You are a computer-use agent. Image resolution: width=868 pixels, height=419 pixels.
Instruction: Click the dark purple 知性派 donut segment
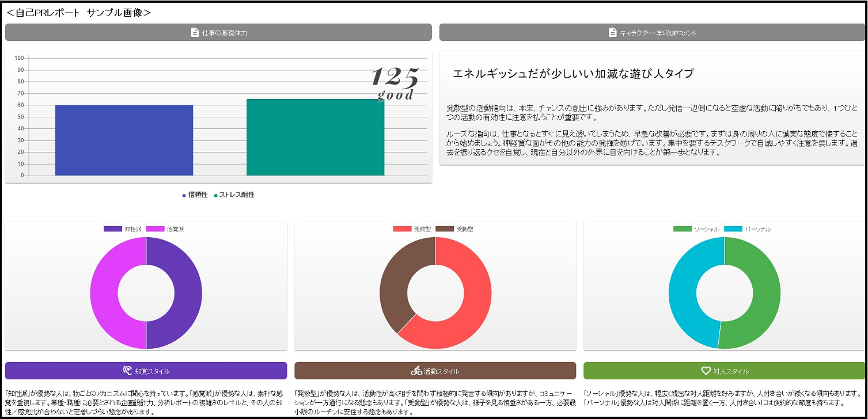click(188, 293)
